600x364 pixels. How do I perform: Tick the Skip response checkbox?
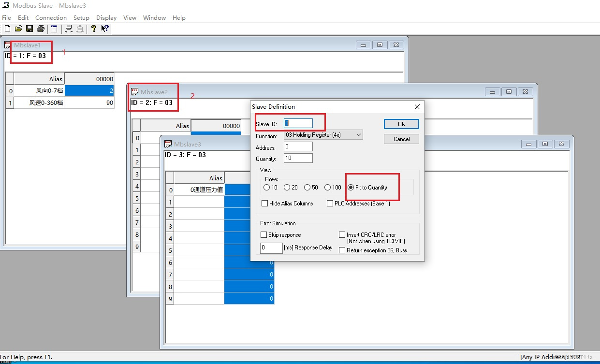[x=264, y=235]
